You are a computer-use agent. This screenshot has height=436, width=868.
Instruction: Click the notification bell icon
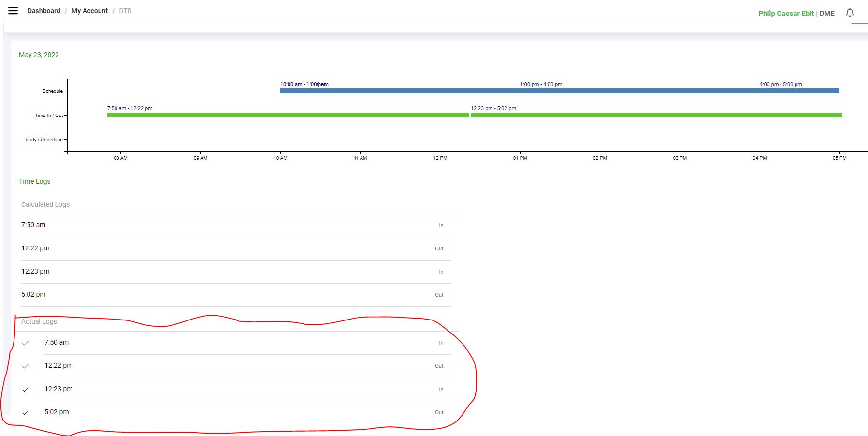click(850, 13)
